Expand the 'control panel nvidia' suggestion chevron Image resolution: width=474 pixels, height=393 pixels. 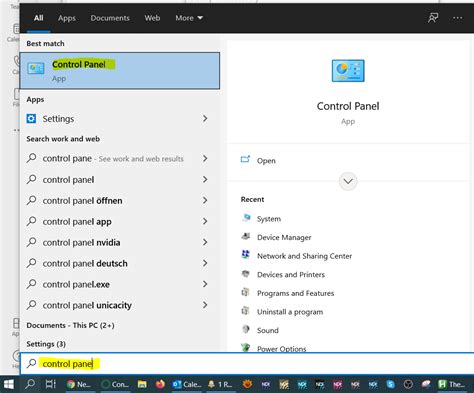(x=205, y=242)
